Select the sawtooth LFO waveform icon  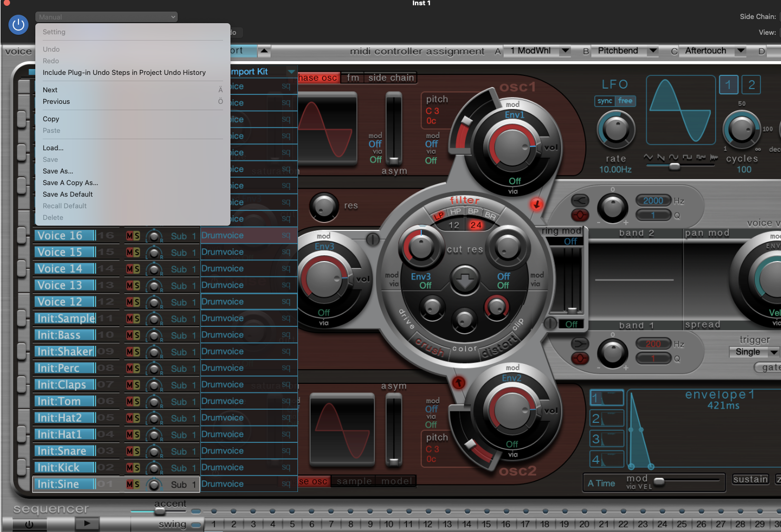pos(662,157)
